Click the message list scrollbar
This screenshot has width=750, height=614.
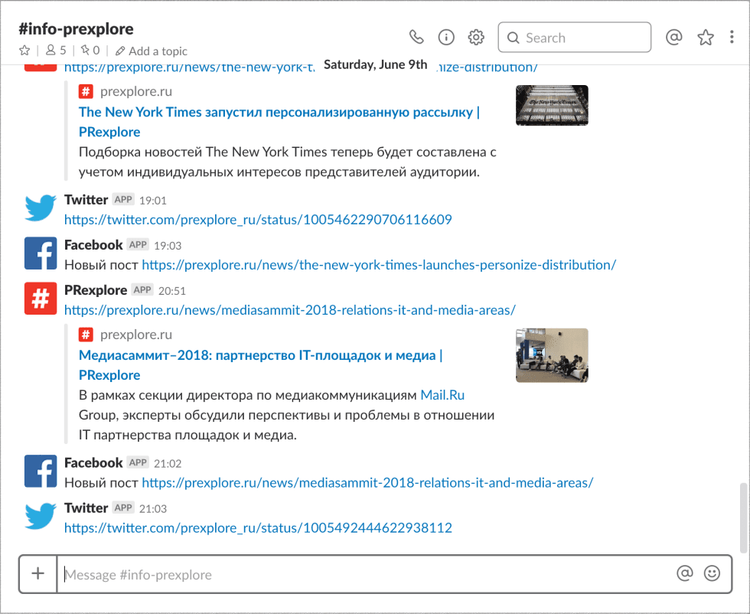pos(743,517)
